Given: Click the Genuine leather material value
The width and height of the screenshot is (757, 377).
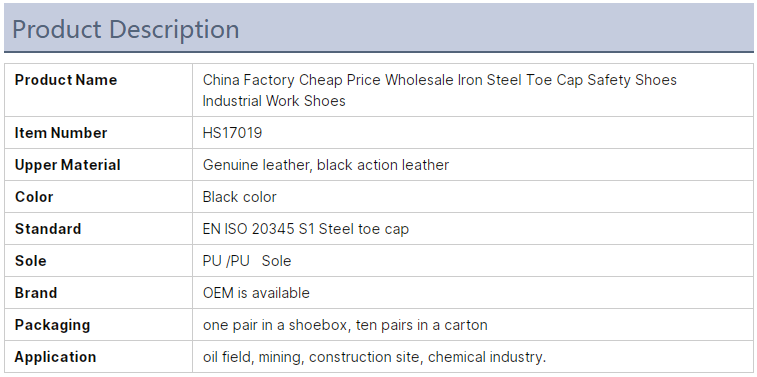Looking at the screenshot, I should click(326, 165).
